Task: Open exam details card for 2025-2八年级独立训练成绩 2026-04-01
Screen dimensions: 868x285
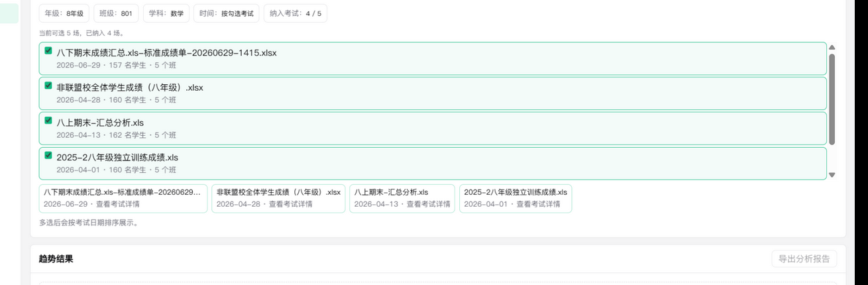Action: 515,198
